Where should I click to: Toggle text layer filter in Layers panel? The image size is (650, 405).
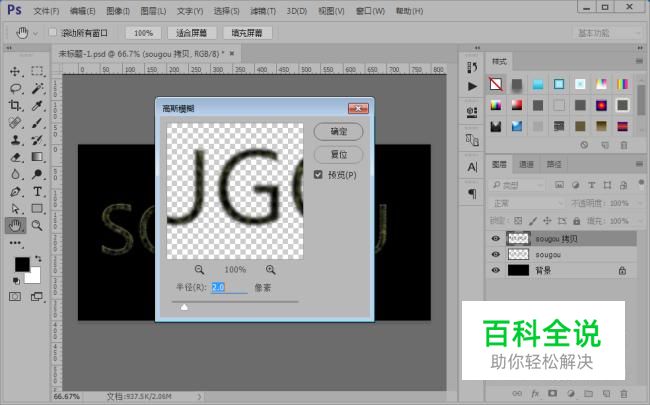(592, 185)
